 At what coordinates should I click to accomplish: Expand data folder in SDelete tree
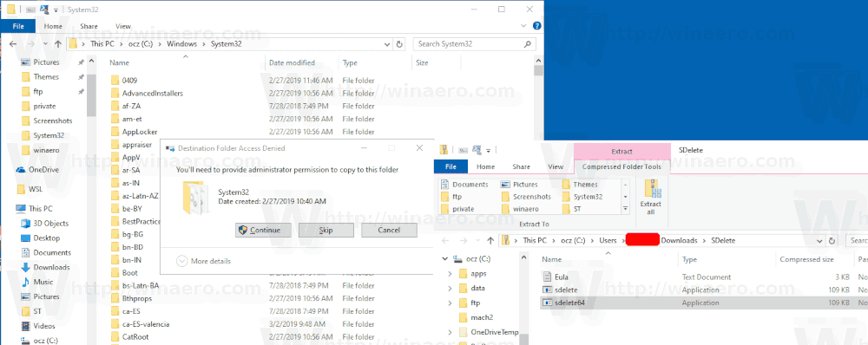tap(450, 288)
